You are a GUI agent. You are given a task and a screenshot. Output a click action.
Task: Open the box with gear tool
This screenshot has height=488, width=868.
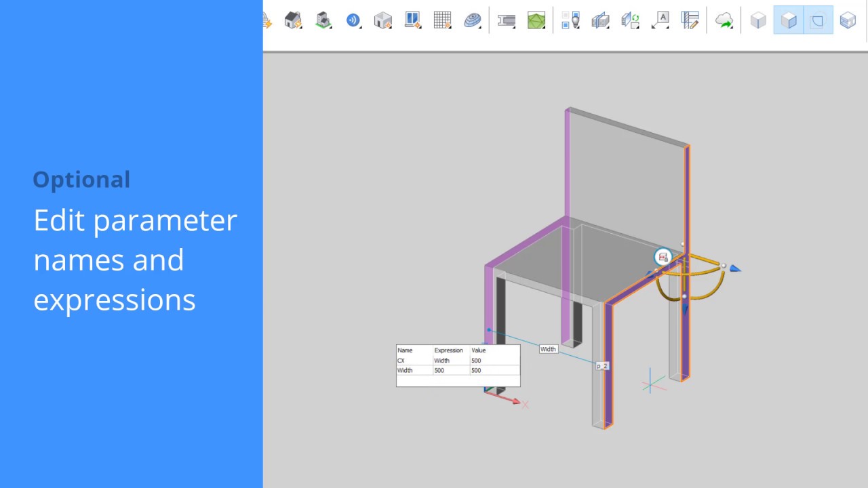tap(383, 20)
